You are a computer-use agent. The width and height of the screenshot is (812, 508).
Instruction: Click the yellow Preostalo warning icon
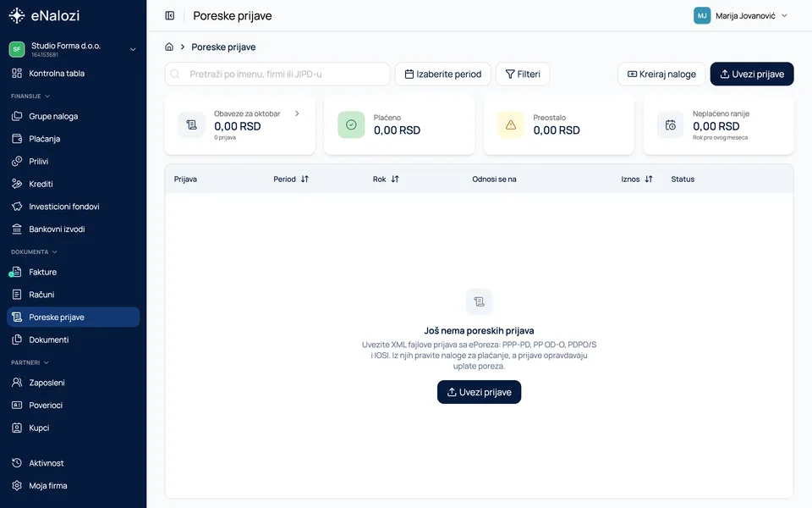click(511, 125)
